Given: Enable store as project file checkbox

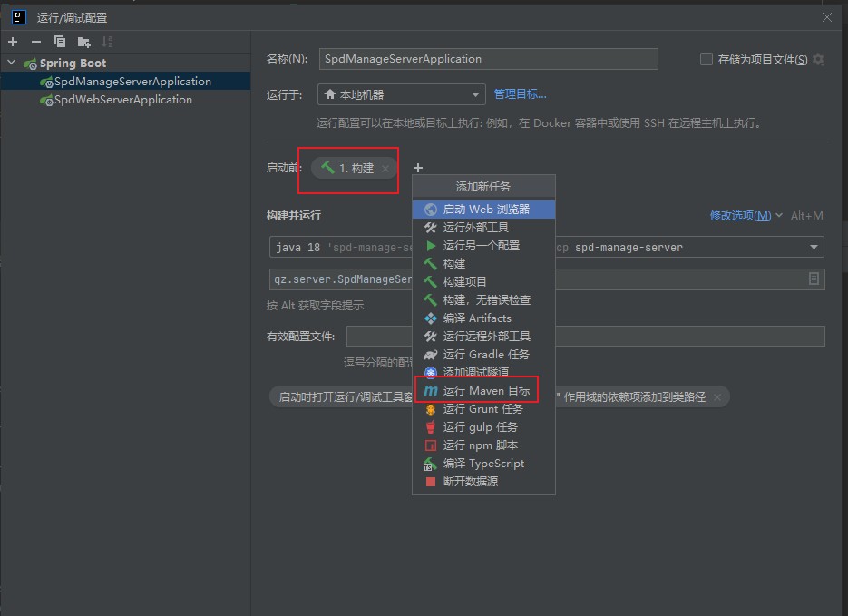Looking at the screenshot, I should tap(707, 59).
